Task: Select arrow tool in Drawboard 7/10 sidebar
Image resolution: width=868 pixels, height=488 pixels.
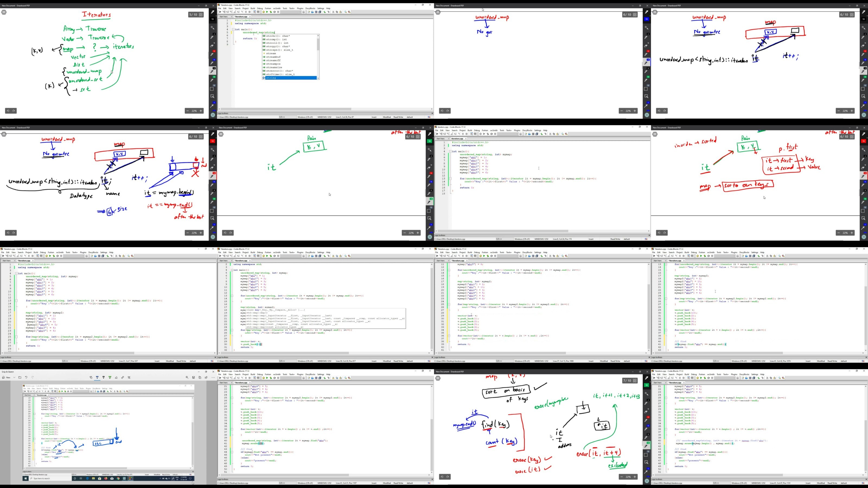Action: (646, 472)
